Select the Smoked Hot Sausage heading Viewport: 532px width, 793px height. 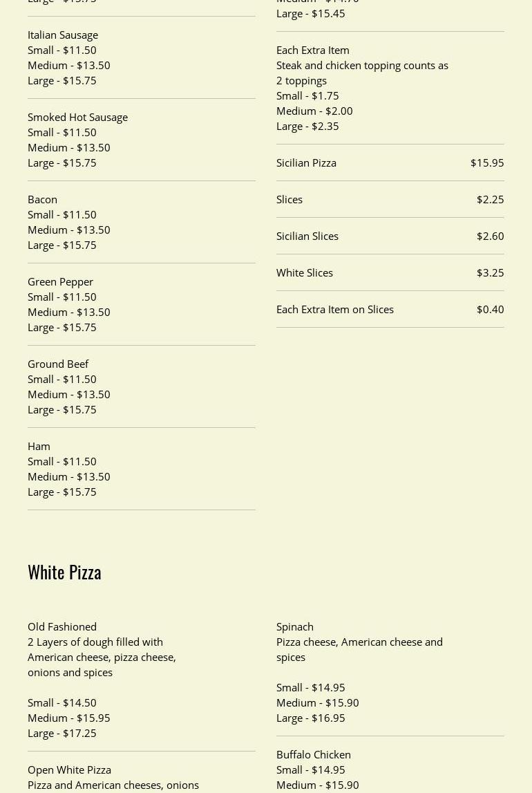(77, 117)
